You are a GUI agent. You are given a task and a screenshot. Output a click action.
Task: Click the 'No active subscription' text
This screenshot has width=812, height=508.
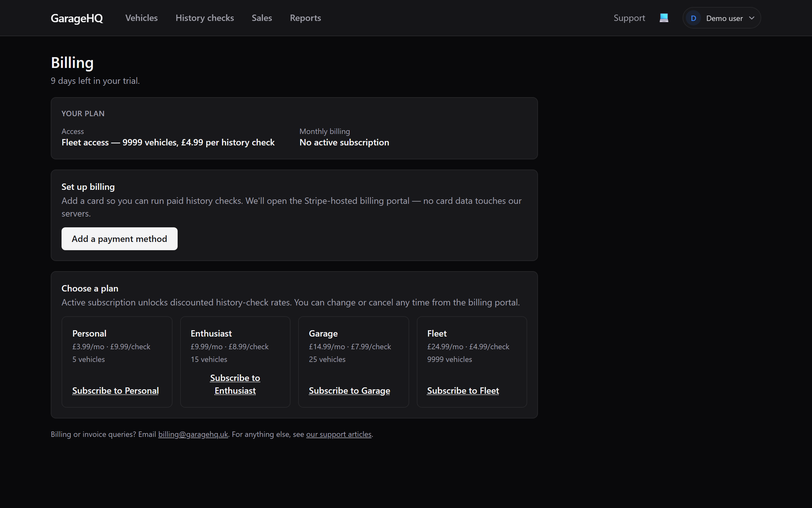(x=344, y=143)
